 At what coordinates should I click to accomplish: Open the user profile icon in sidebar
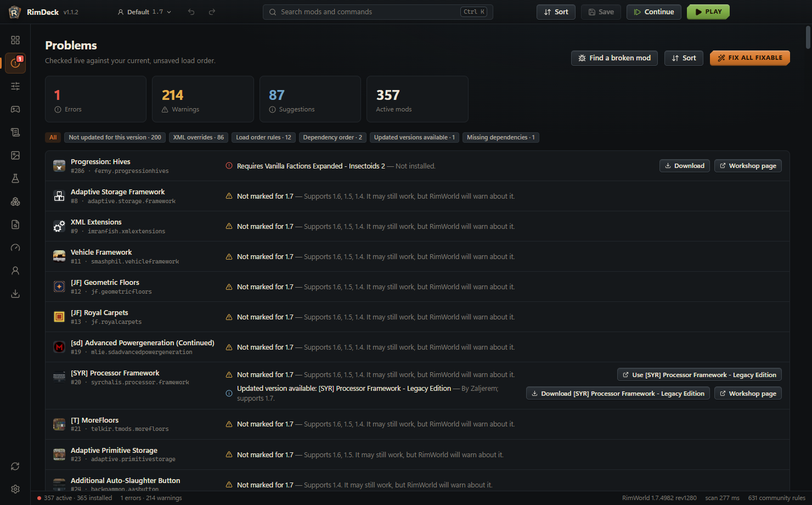click(x=15, y=271)
